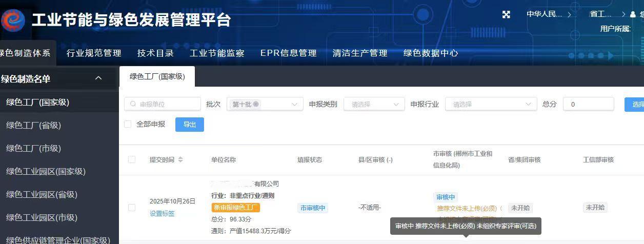Check the 全部申报 checkbox
This screenshot has width=644, height=244.
(128, 124)
